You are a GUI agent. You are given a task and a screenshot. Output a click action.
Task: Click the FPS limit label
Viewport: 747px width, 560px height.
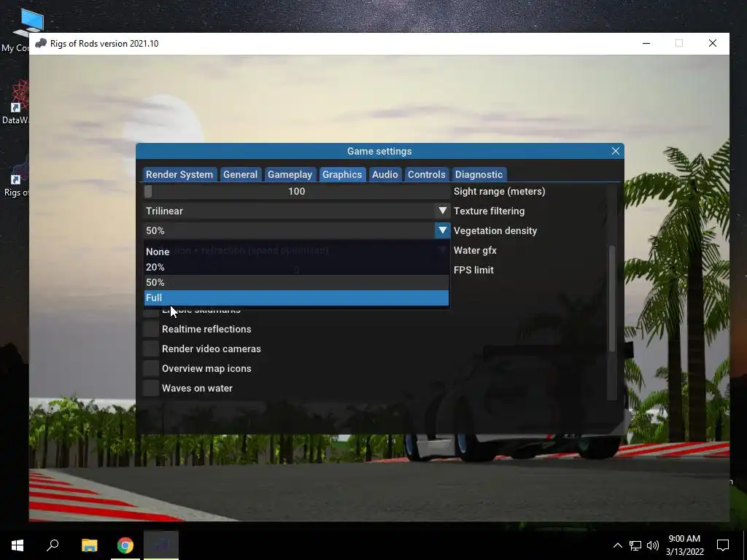tap(473, 270)
